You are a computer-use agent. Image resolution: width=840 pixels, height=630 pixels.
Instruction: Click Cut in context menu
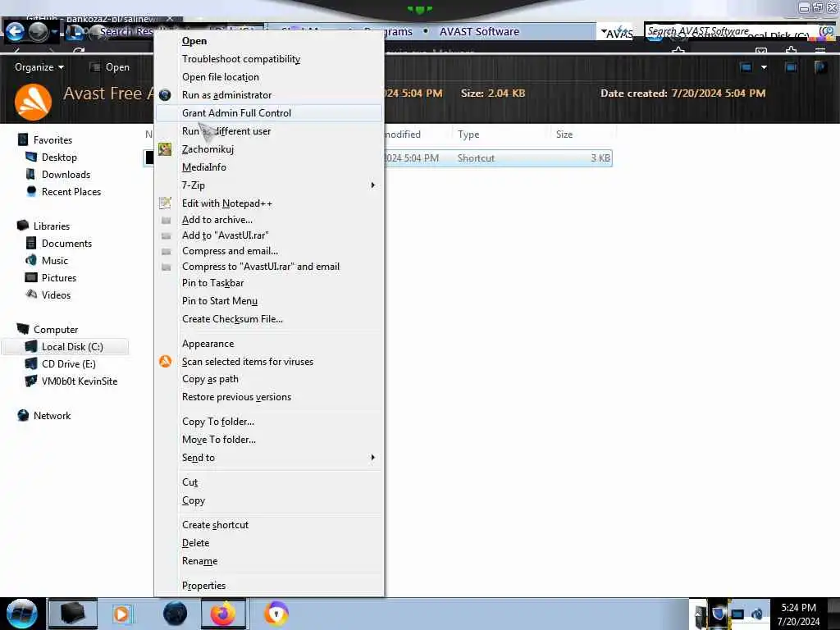click(189, 482)
